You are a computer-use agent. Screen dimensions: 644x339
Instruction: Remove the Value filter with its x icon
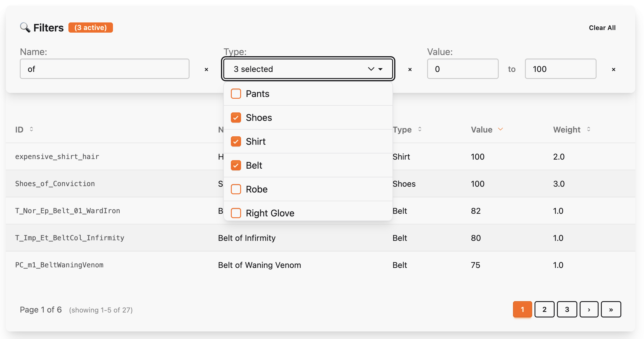[x=613, y=69]
